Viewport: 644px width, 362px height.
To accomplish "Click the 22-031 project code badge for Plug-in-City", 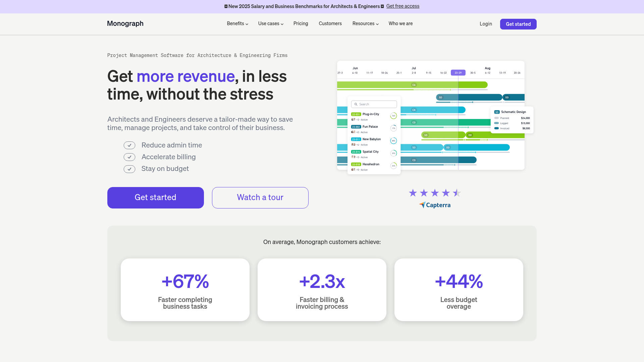I will (356, 114).
